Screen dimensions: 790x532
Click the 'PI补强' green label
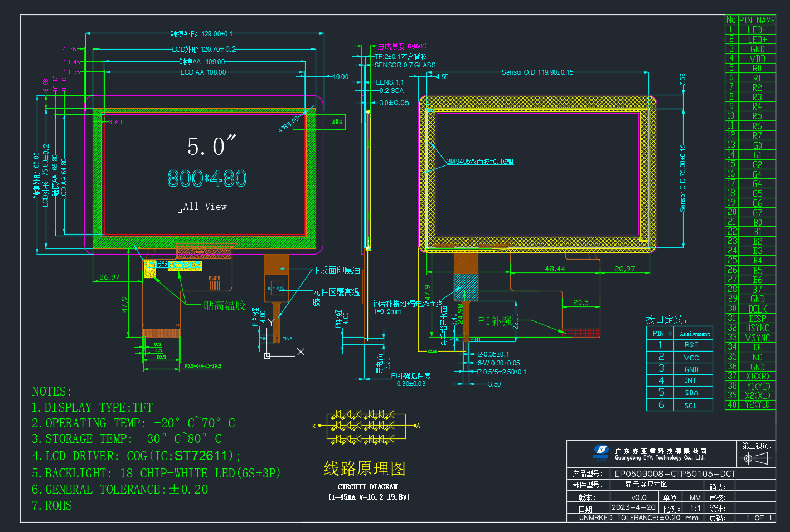tap(495, 321)
